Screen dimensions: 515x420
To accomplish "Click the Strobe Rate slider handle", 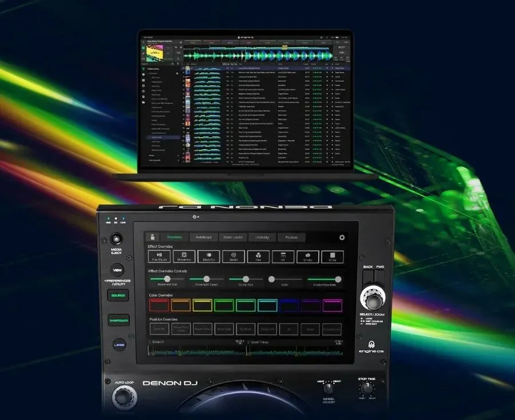I will pyautogui.click(x=245, y=279).
